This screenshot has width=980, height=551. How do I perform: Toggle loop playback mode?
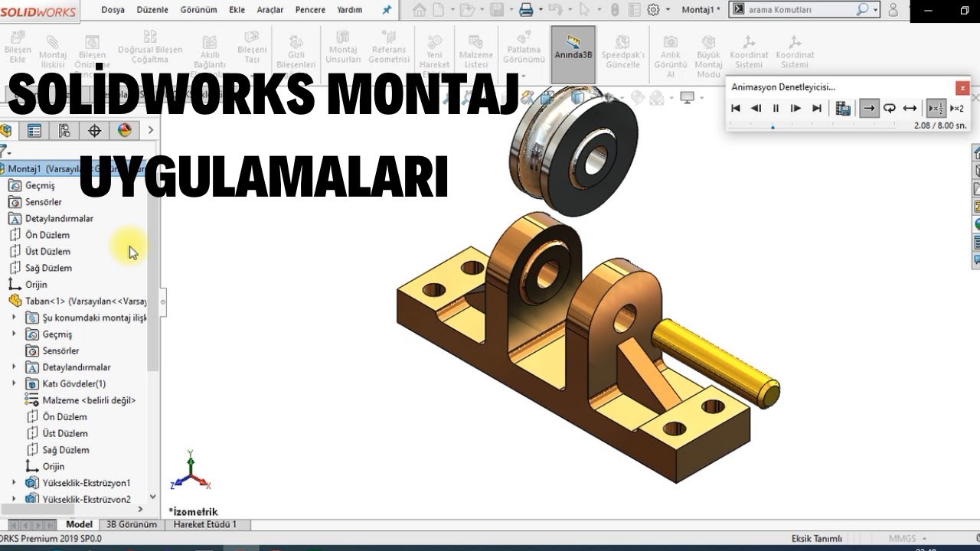(890, 108)
